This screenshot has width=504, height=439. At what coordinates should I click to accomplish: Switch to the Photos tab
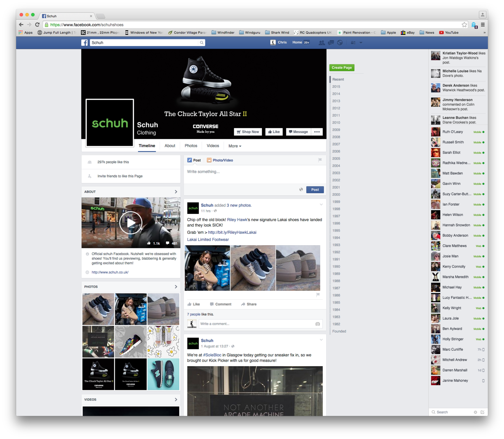point(191,146)
